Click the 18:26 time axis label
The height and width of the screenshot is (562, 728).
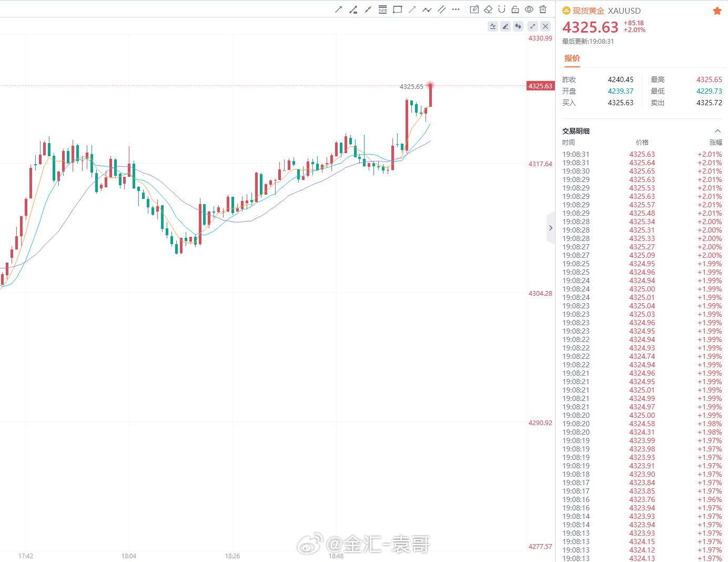[232, 556]
